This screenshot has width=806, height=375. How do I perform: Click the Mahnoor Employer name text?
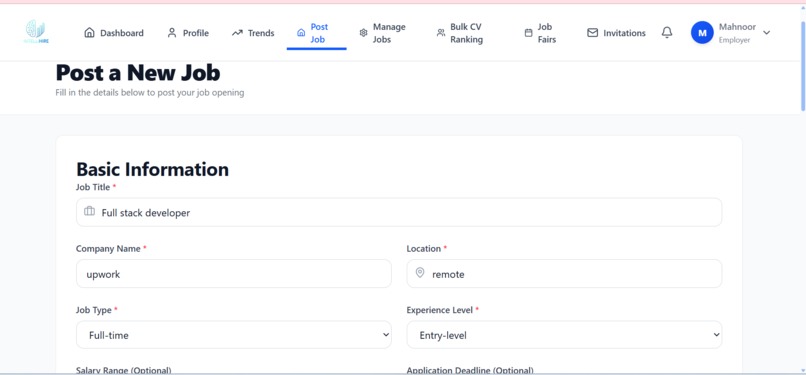[737, 33]
